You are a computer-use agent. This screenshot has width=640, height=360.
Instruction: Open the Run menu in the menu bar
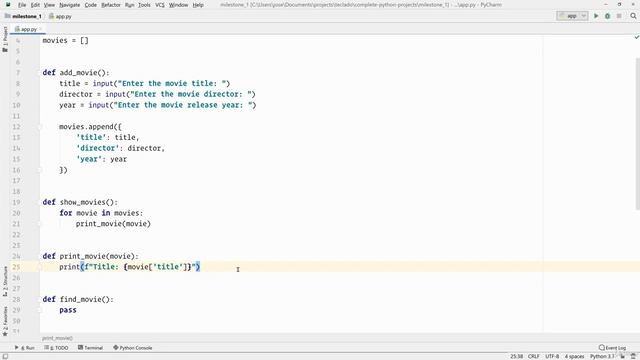[x=129, y=5]
